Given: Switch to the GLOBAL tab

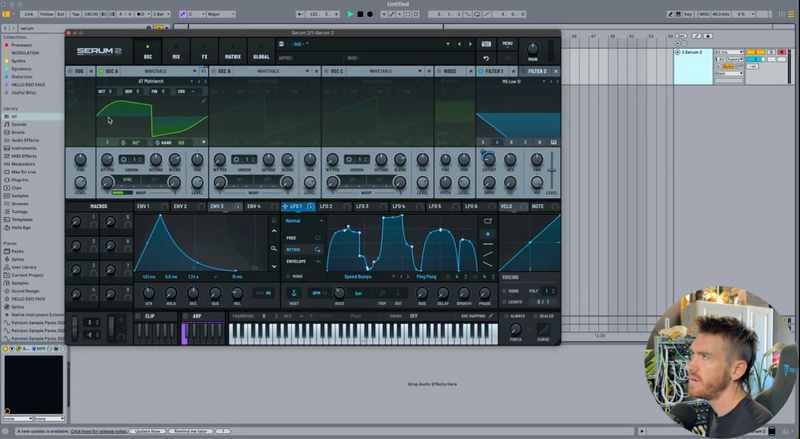Looking at the screenshot, I should (x=261, y=52).
